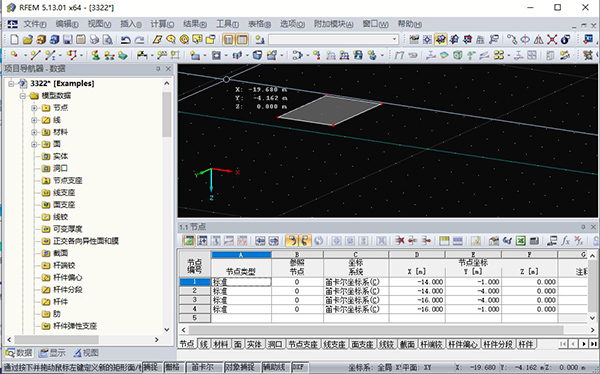Open the 附加模块 menu
Screen dimensions: 600x374
333,24
